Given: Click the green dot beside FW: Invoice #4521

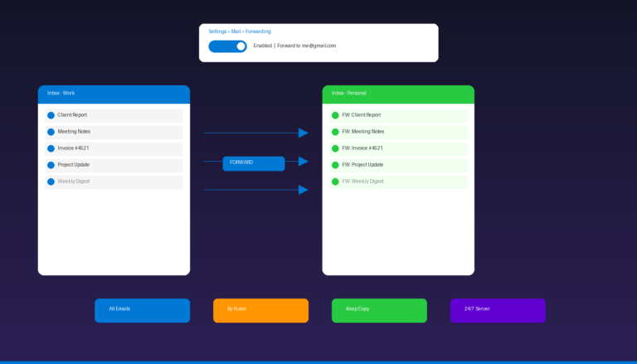Looking at the screenshot, I should tap(335, 148).
